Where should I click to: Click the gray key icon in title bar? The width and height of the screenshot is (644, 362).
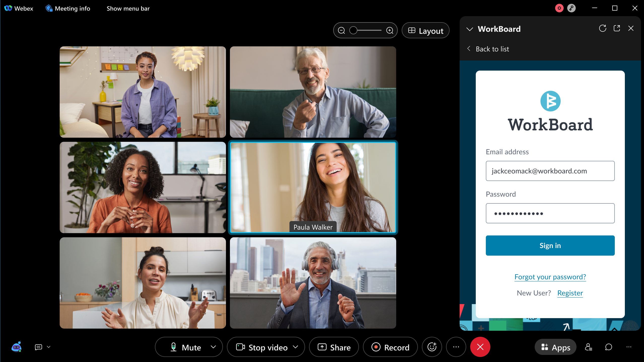tap(571, 8)
